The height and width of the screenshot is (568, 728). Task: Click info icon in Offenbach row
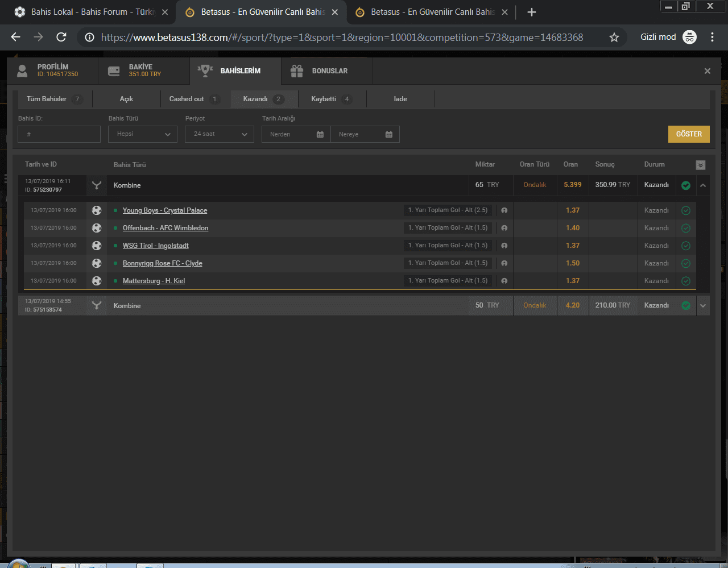(504, 228)
